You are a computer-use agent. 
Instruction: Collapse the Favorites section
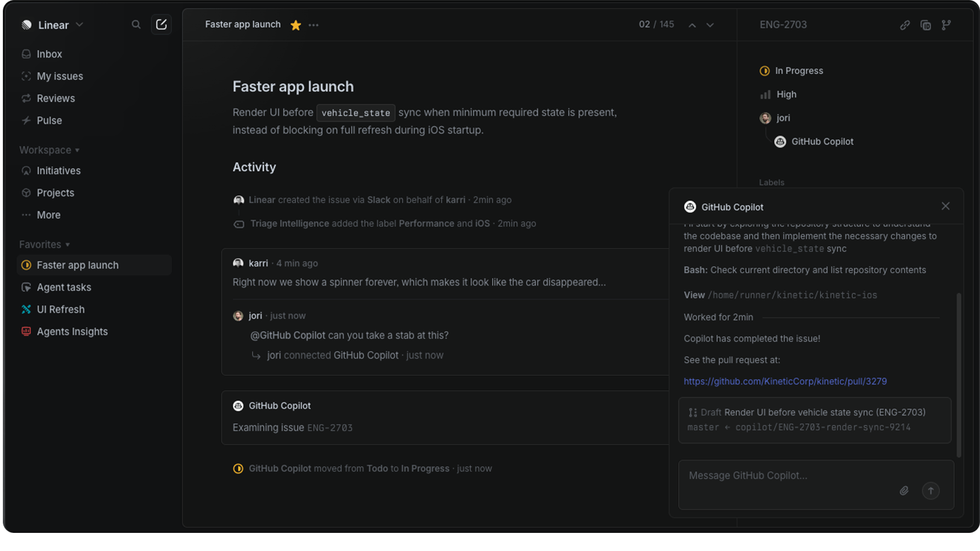pos(44,244)
